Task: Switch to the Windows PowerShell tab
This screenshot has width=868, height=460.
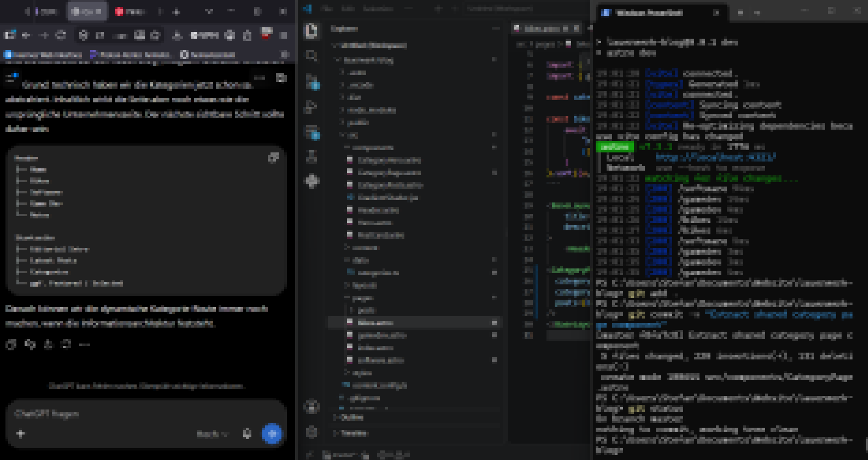Action: (x=649, y=13)
